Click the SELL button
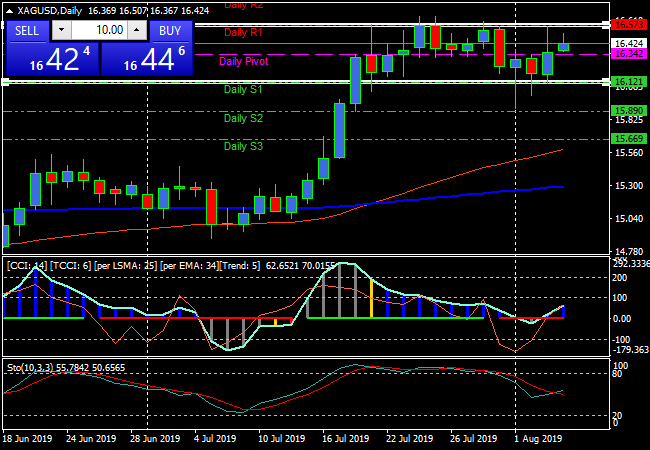The image size is (650, 450). coord(27,31)
